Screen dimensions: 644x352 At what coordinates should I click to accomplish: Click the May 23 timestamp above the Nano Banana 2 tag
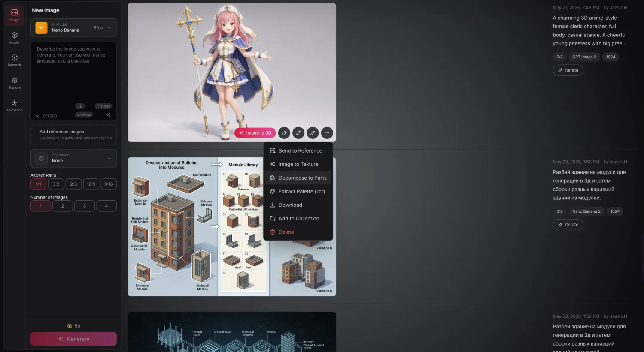pos(576,162)
